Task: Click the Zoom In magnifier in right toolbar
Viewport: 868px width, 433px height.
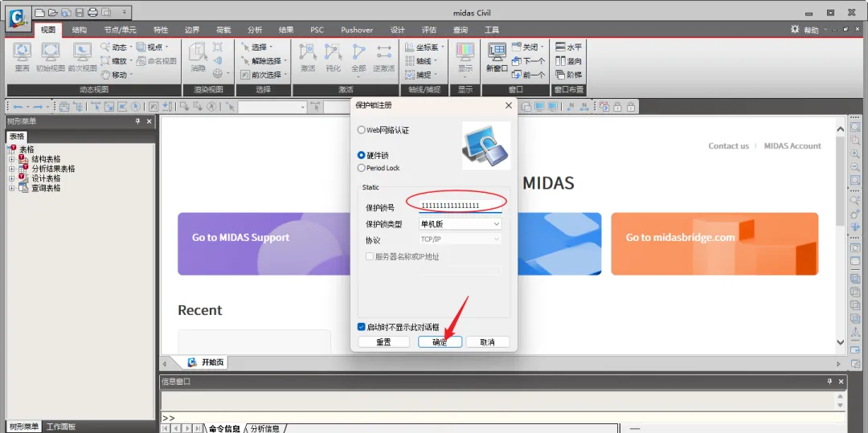Action: (x=855, y=153)
